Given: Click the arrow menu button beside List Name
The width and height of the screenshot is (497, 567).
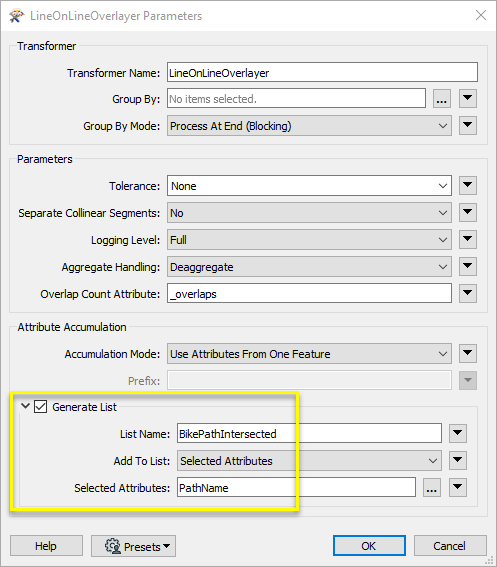Looking at the screenshot, I should [458, 433].
